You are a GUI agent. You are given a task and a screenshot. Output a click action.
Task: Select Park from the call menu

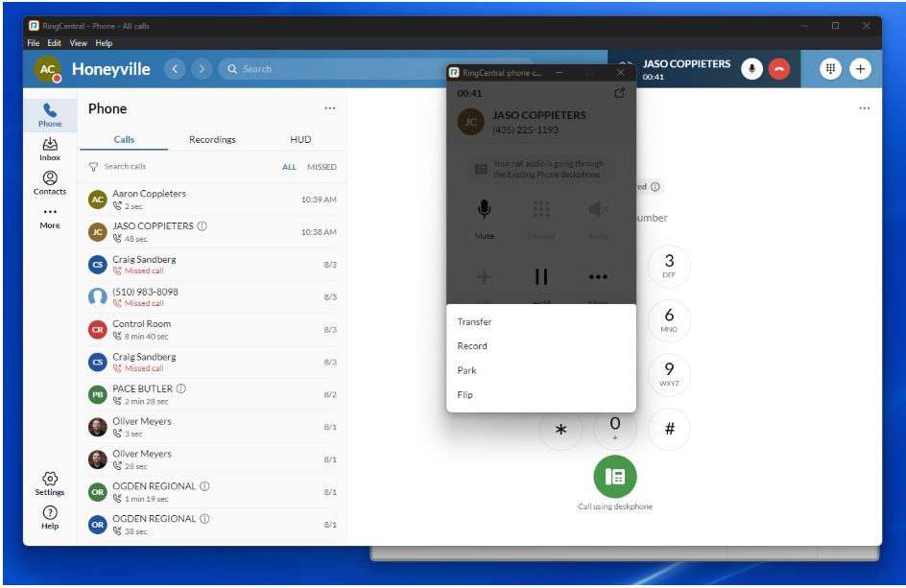pyautogui.click(x=541, y=370)
